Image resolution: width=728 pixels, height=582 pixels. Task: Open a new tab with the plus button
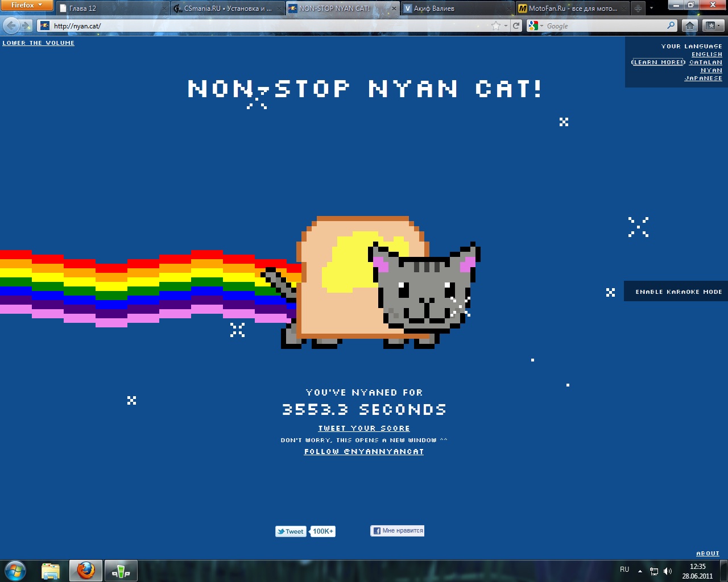coord(638,9)
